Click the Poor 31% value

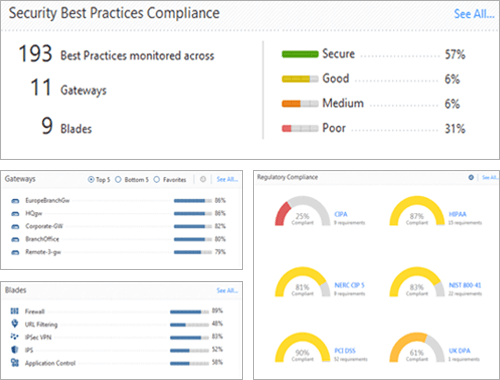click(455, 129)
